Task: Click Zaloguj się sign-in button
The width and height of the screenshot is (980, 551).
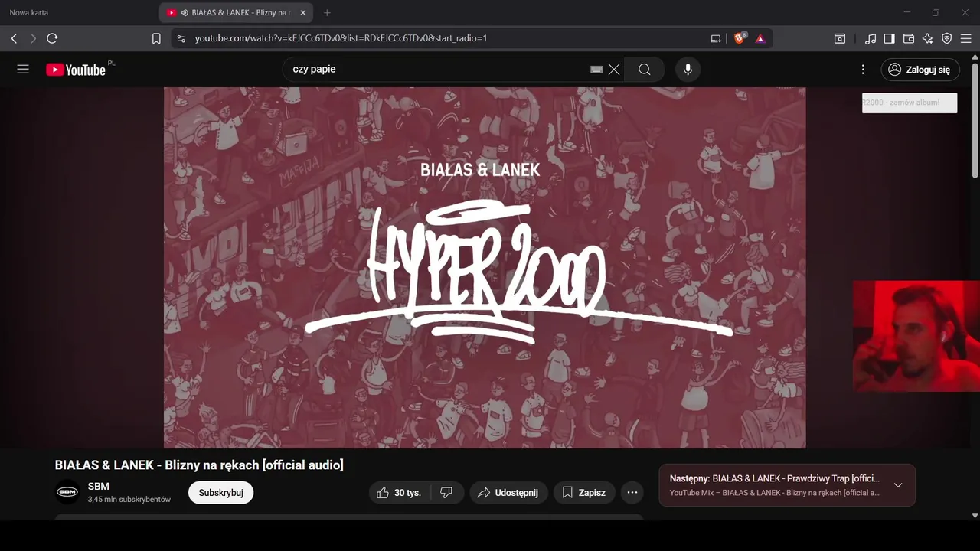Action: tap(920, 70)
